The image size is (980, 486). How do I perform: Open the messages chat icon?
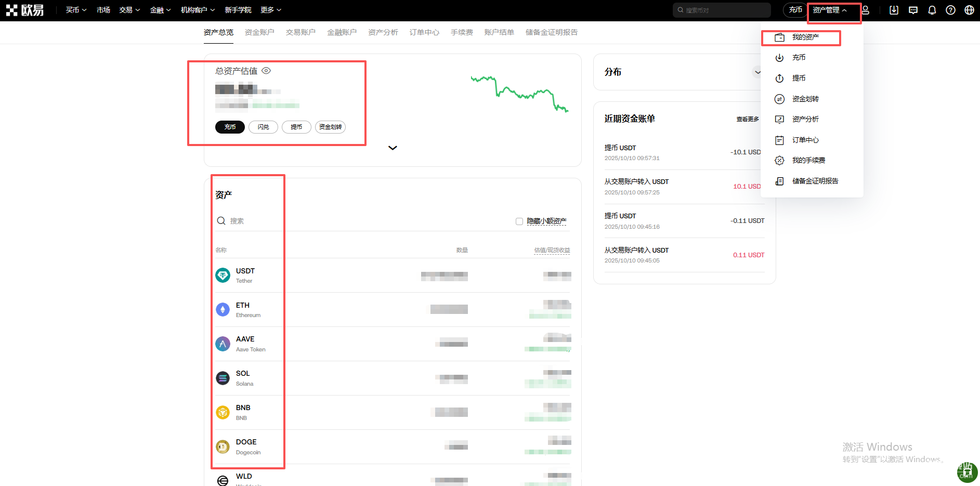[913, 10]
